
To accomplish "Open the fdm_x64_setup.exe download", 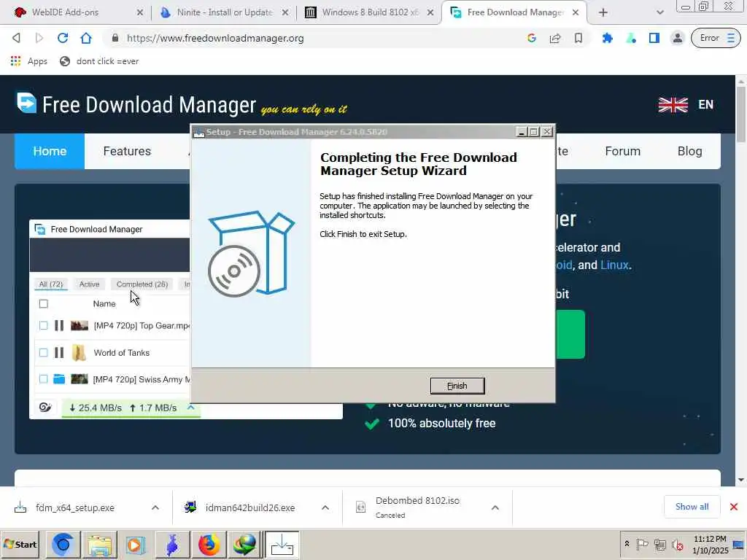I will coord(75,507).
